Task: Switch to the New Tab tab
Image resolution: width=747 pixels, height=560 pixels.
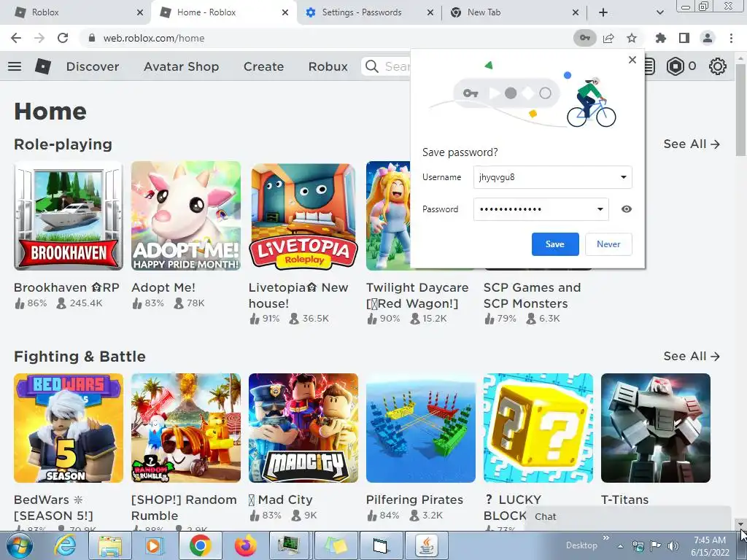Action: pos(514,12)
